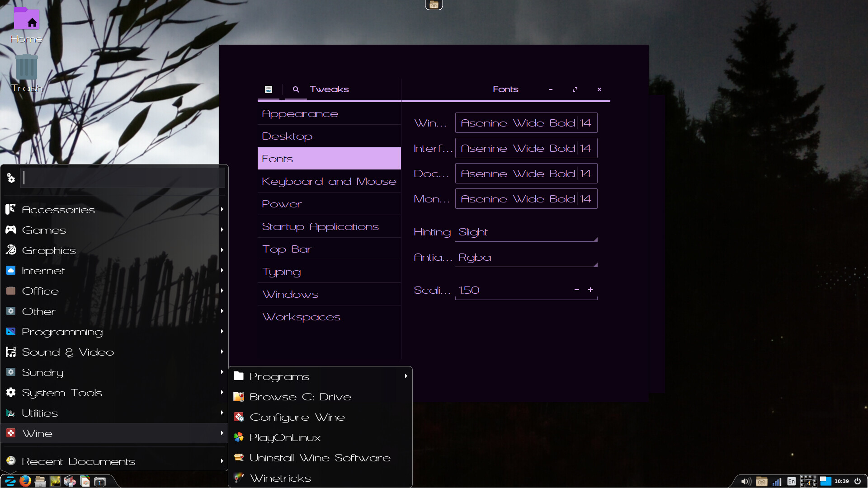Open the Zorin start menu icon

(10, 481)
